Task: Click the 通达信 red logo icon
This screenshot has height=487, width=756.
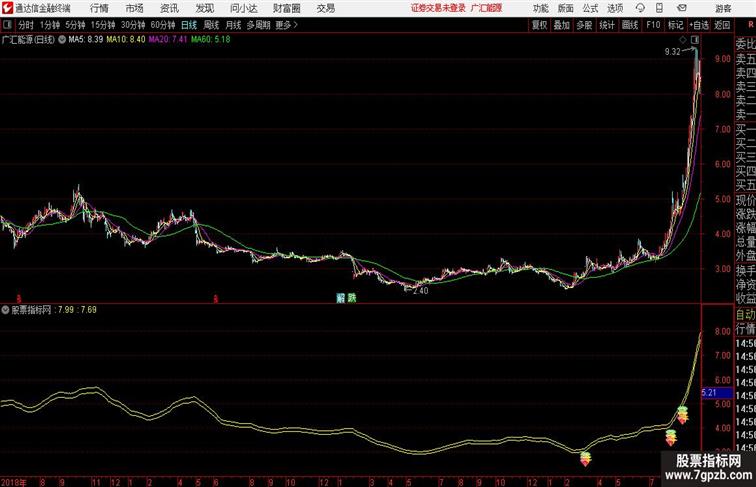Action: coord(7,8)
